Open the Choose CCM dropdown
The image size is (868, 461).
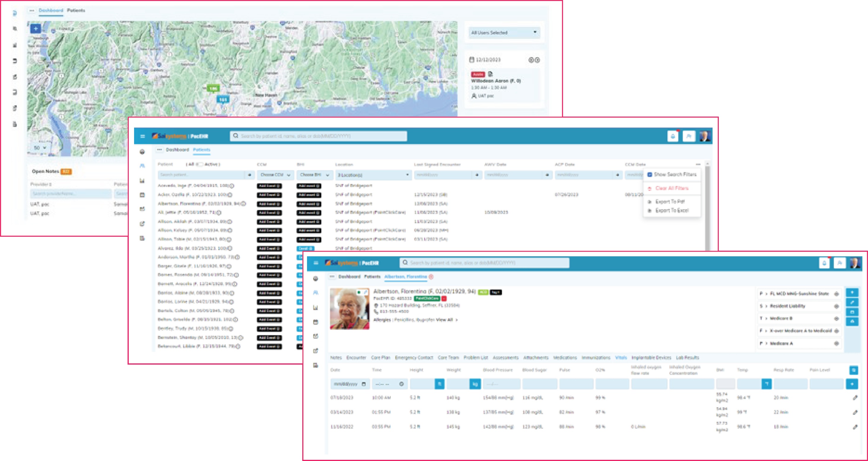point(275,175)
